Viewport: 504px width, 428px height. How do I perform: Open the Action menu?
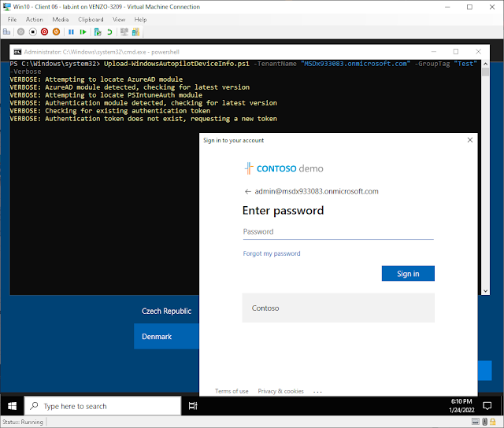35,20
